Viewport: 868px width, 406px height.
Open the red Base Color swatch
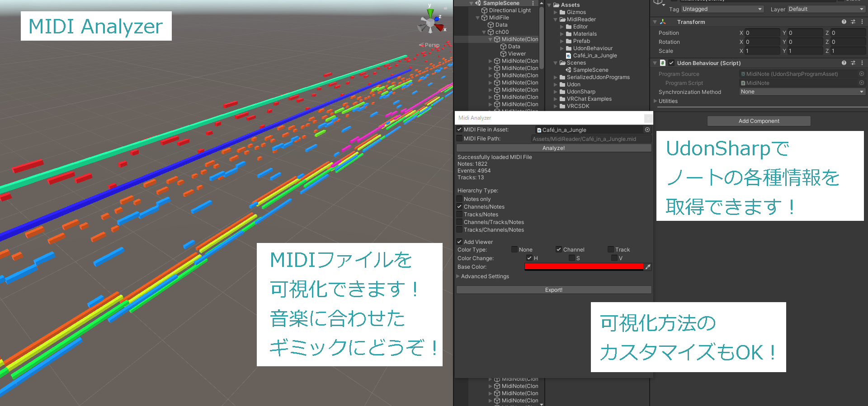(584, 267)
